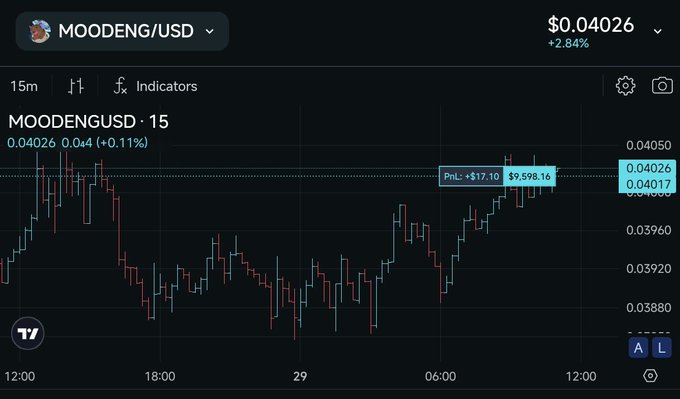This screenshot has height=399, width=680.
Task: Click the TradingView logo badge
Action: pyautogui.click(x=28, y=334)
